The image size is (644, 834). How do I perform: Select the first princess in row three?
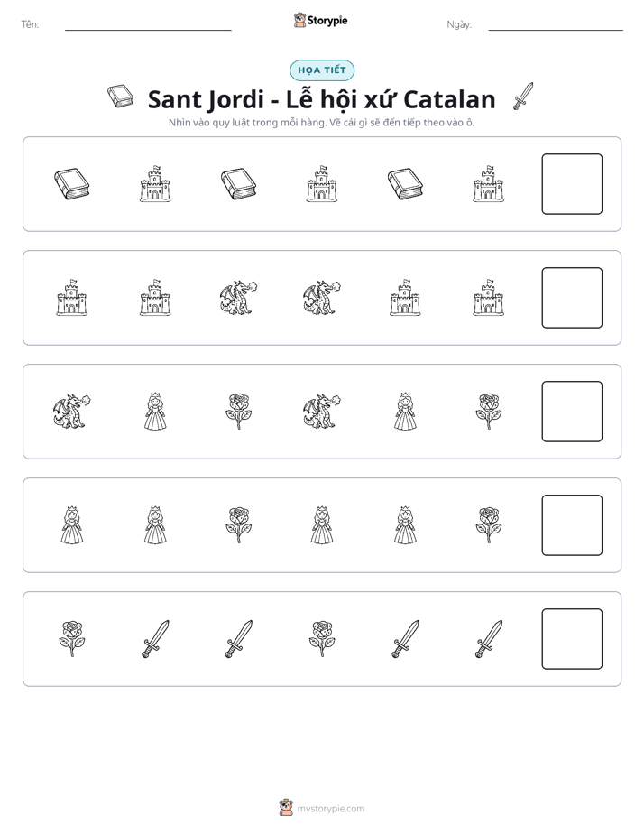155,412
